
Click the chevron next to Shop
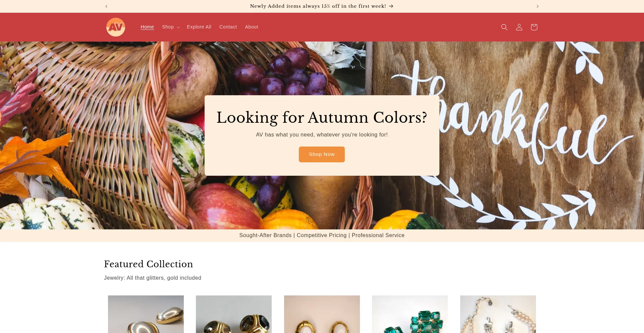(x=178, y=27)
